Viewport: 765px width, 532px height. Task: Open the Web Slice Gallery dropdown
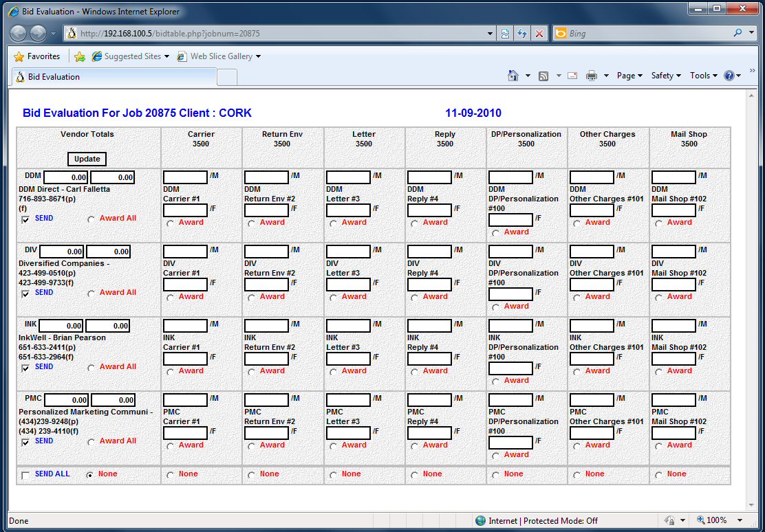[x=258, y=56]
